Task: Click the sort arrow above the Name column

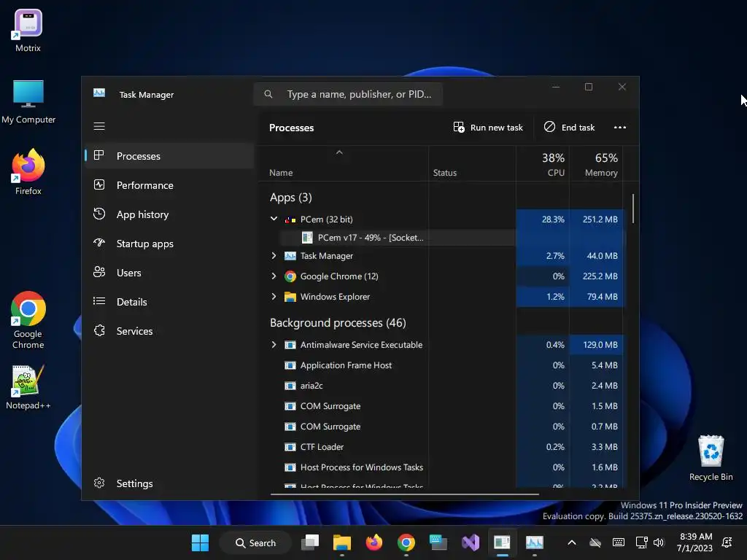Action: pyautogui.click(x=339, y=152)
